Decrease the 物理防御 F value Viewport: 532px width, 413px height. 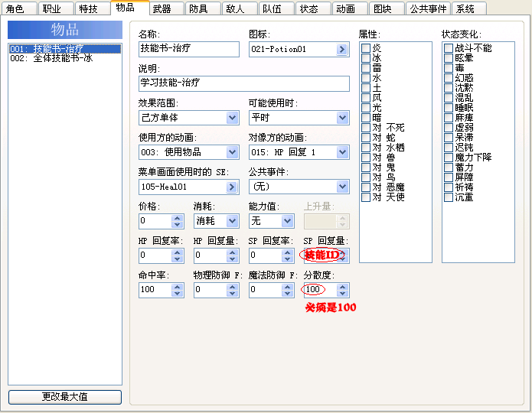(233, 294)
